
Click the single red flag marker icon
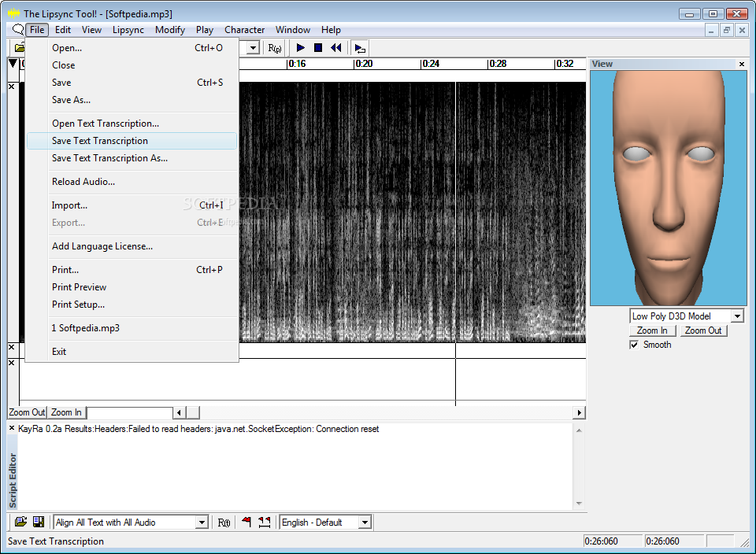(x=246, y=522)
